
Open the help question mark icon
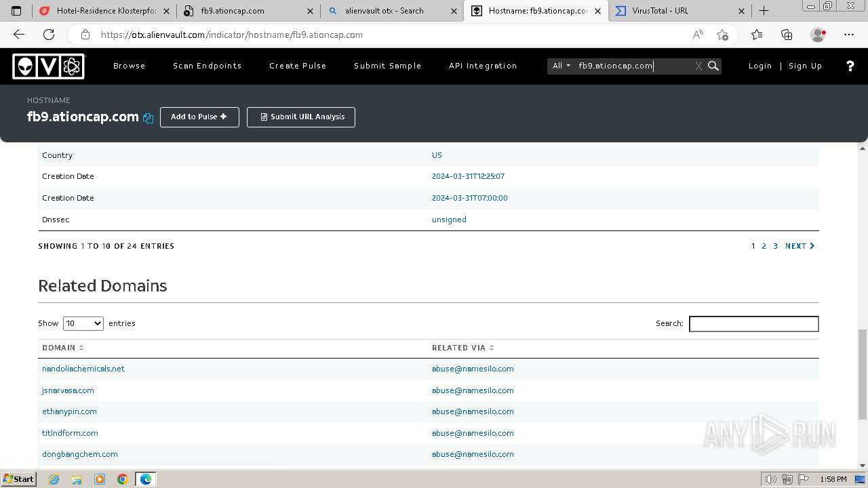[x=850, y=66]
